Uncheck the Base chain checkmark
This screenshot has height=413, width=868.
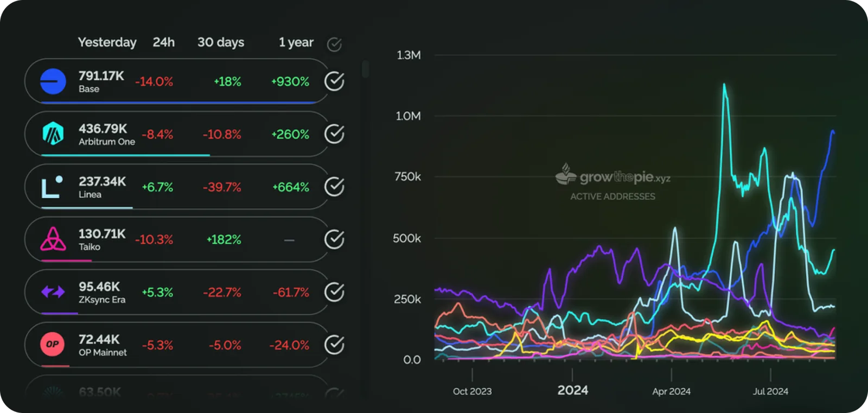coord(334,81)
